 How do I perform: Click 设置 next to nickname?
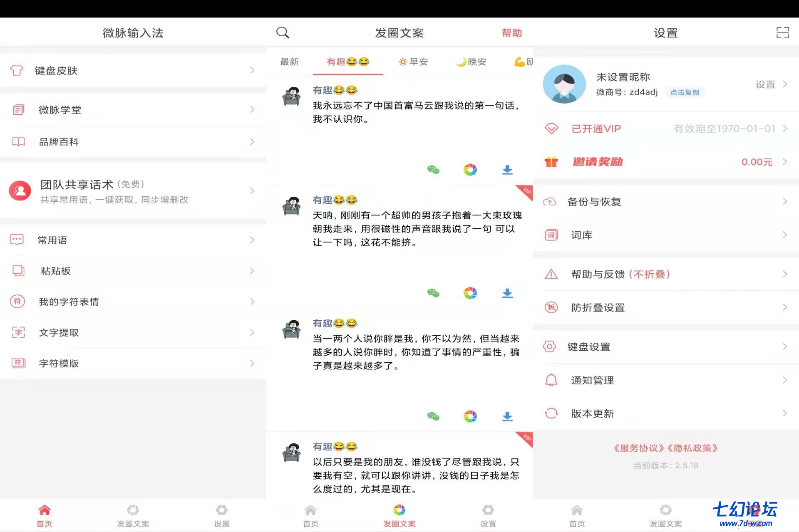coord(766,84)
